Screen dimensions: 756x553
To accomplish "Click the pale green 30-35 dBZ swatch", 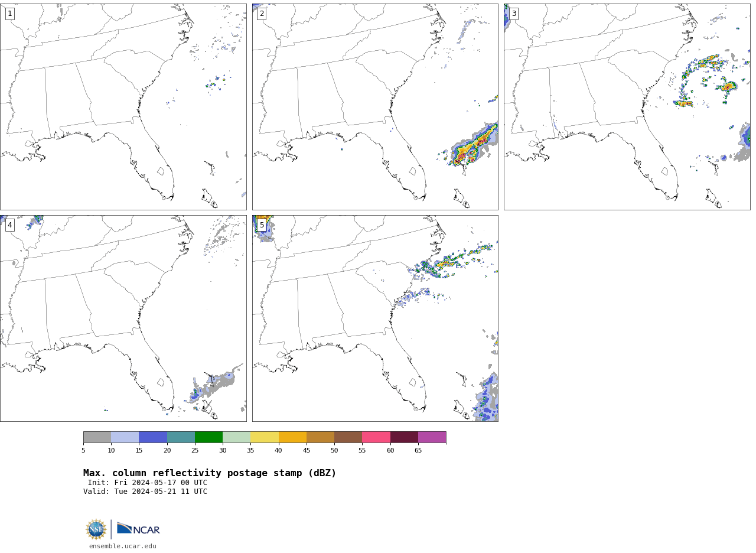I will coord(236,437).
